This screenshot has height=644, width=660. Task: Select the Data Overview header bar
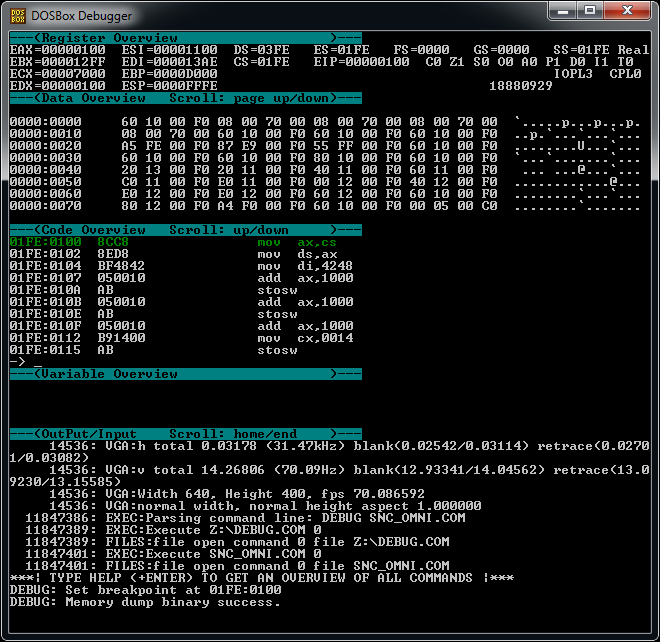185,98
